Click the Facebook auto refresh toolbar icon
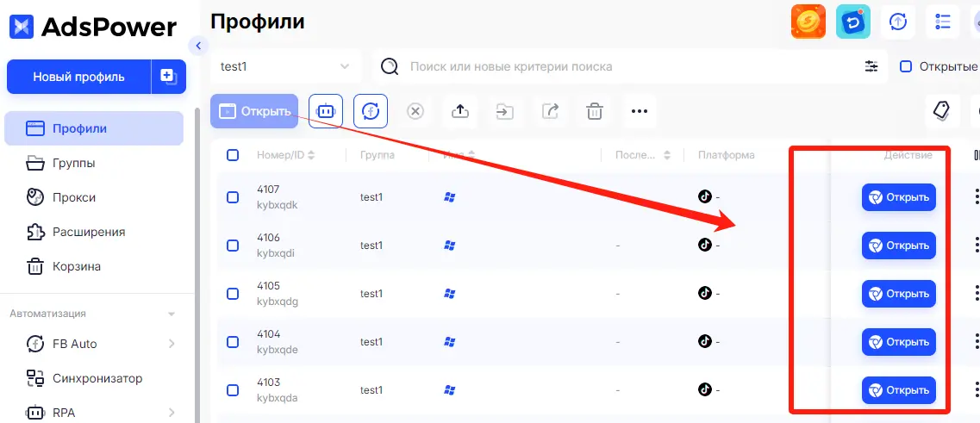 [371, 111]
